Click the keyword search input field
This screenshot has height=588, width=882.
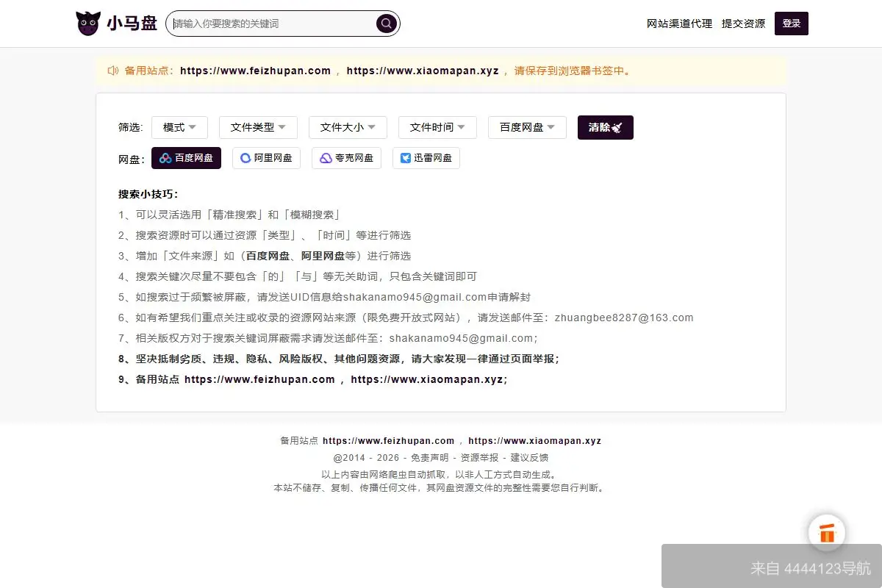pyautogui.click(x=272, y=23)
